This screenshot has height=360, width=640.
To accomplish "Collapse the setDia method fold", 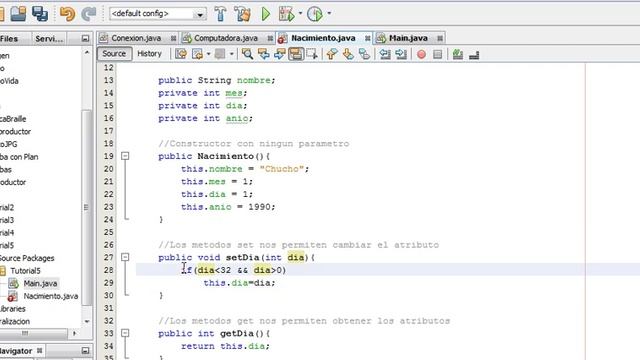I will 125,257.
